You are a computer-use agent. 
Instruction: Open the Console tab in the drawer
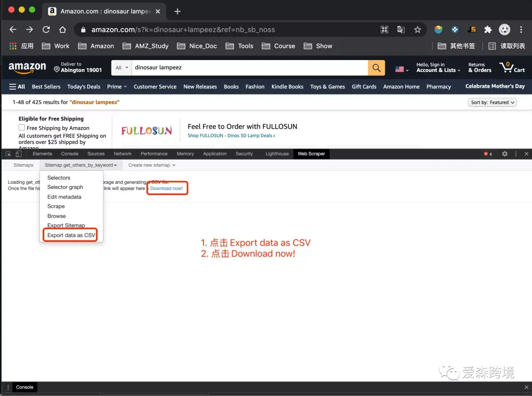coord(25,387)
